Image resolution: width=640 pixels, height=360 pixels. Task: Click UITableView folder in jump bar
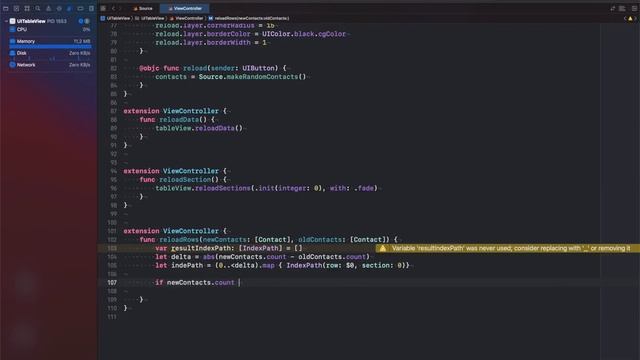point(149,18)
